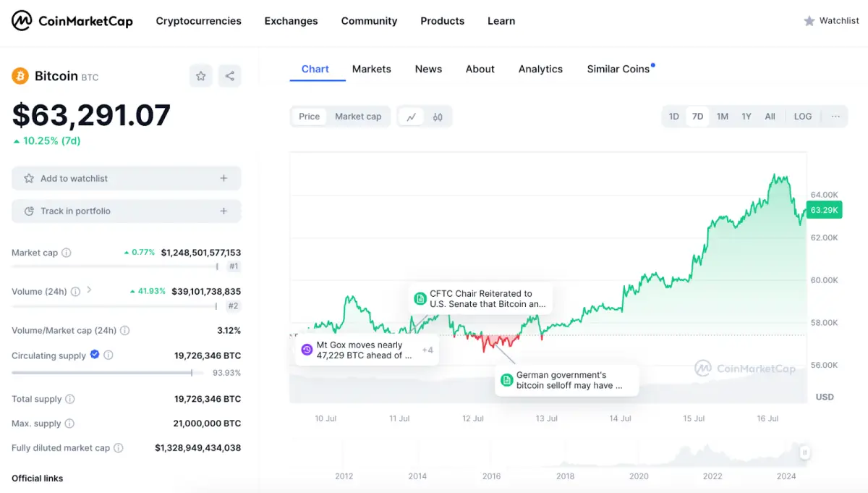This screenshot has width=868, height=493.
Task: Switch to line chart view icon
Action: (412, 117)
